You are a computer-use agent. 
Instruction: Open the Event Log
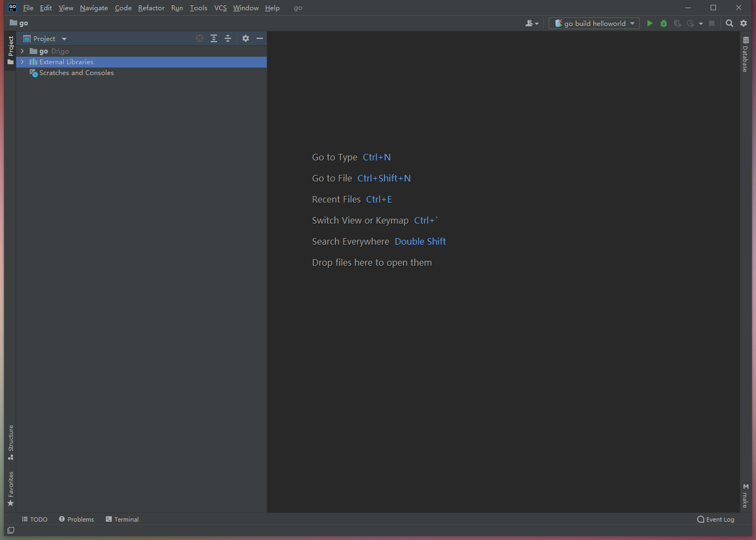click(x=716, y=519)
